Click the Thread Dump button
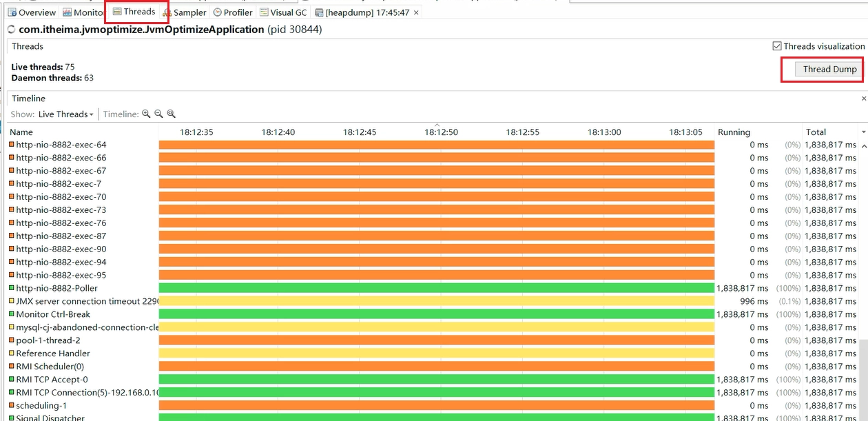 829,69
